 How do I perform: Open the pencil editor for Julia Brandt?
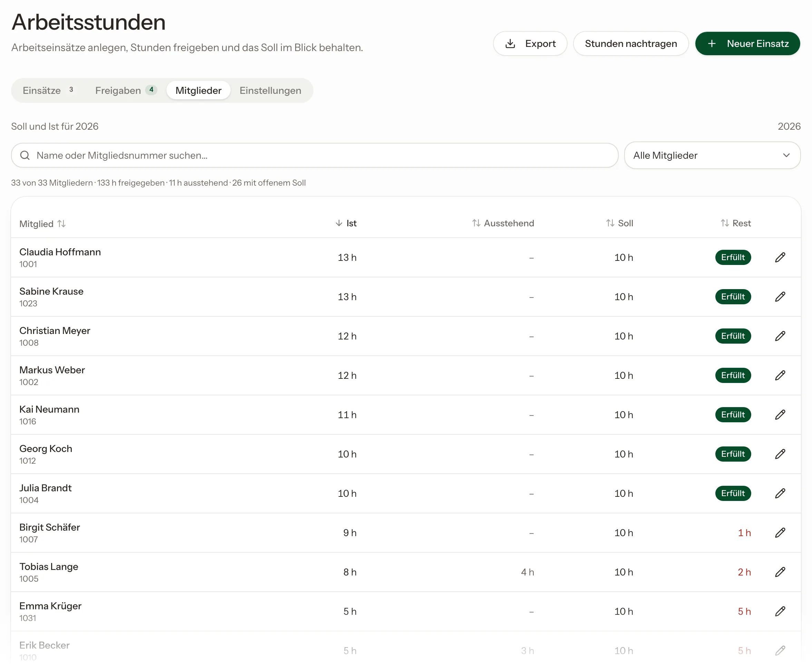[780, 494]
